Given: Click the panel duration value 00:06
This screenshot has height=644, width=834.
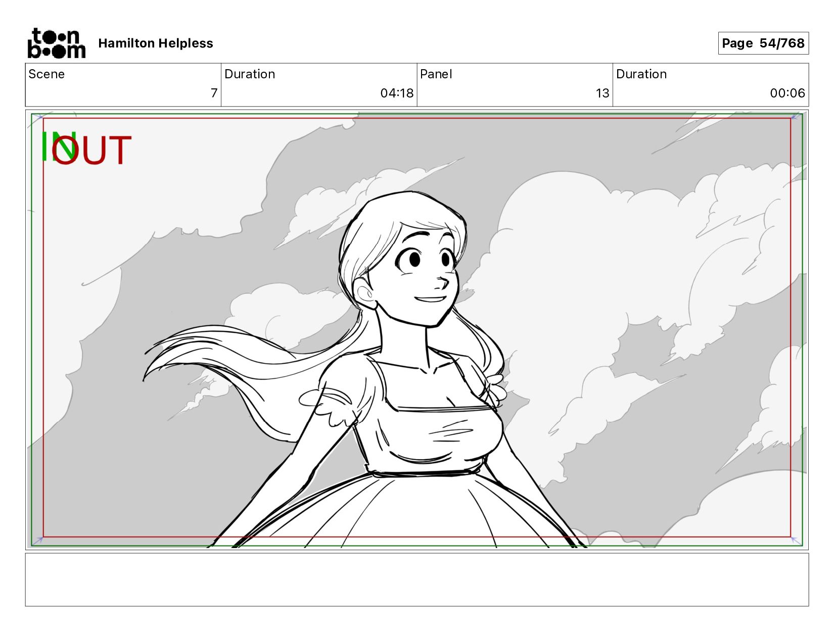Looking at the screenshot, I should 787,93.
